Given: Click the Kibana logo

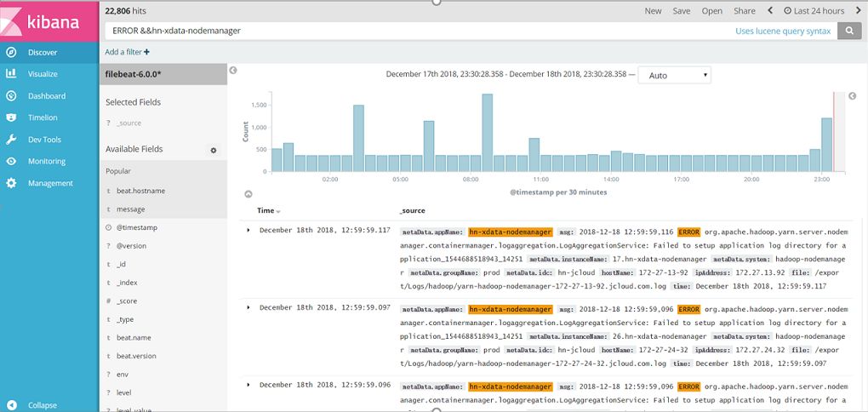Looking at the screenshot, I should (x=49, y=21).
